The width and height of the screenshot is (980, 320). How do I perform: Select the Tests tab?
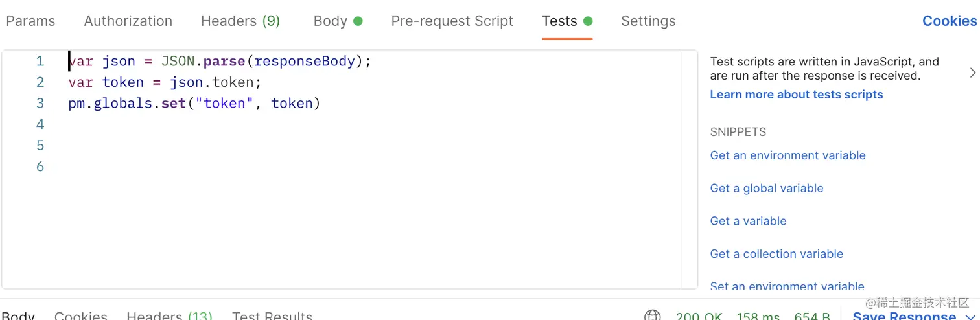click(567, 21)
